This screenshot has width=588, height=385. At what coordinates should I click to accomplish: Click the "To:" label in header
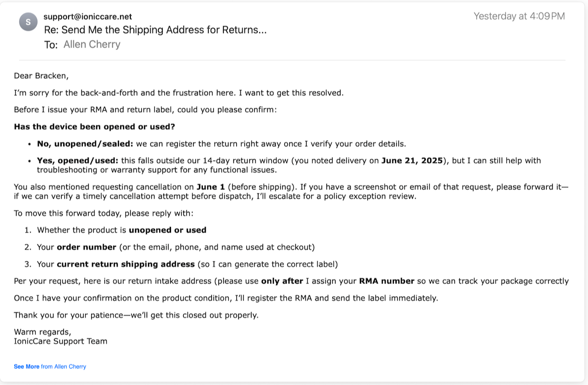[51, 45]
